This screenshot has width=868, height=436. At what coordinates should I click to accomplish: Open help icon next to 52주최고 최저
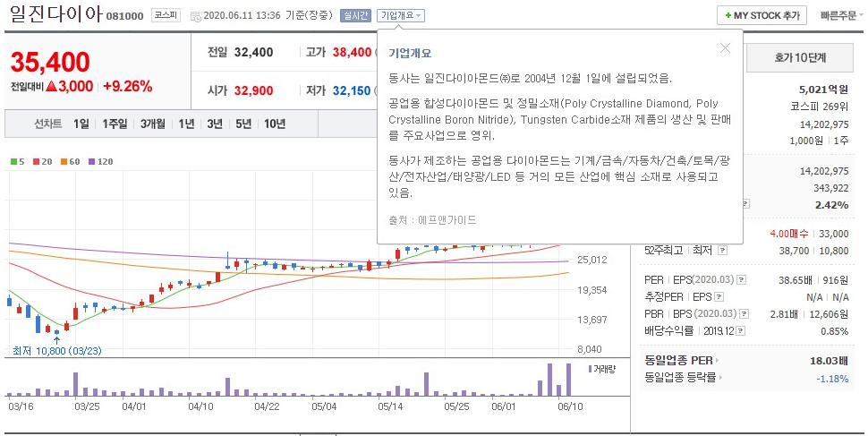(x=722, y=251)
